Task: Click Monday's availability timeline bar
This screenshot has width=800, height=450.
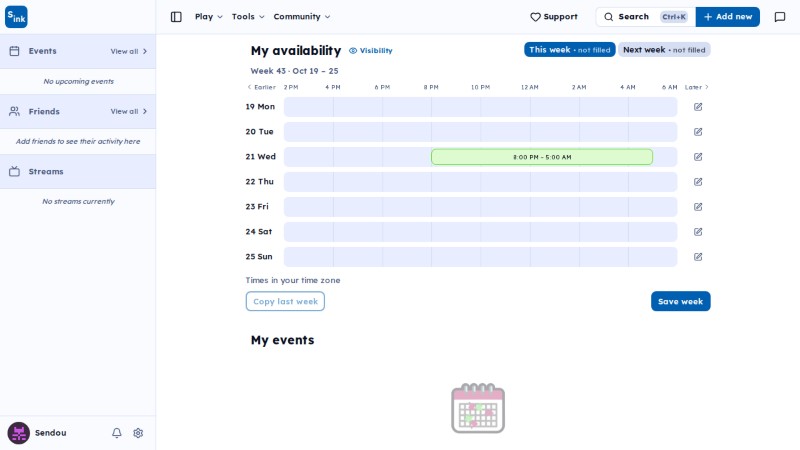Action: coord(481,107)
